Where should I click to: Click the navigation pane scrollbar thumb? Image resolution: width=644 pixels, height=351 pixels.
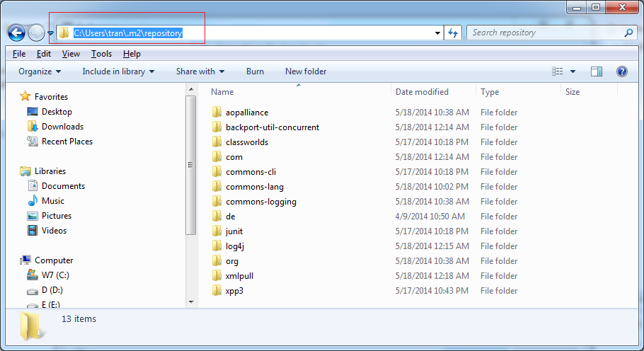coord(191,165)
